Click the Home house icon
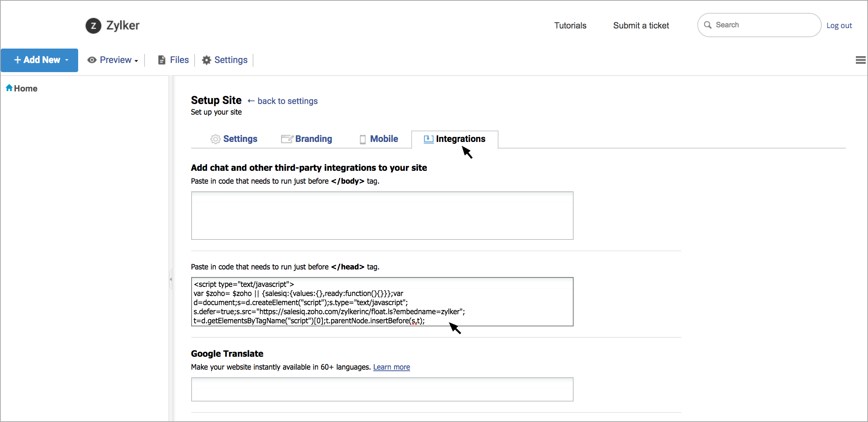Image resolution: width=868 pixels, height=422 pixels. coord(9,88)
